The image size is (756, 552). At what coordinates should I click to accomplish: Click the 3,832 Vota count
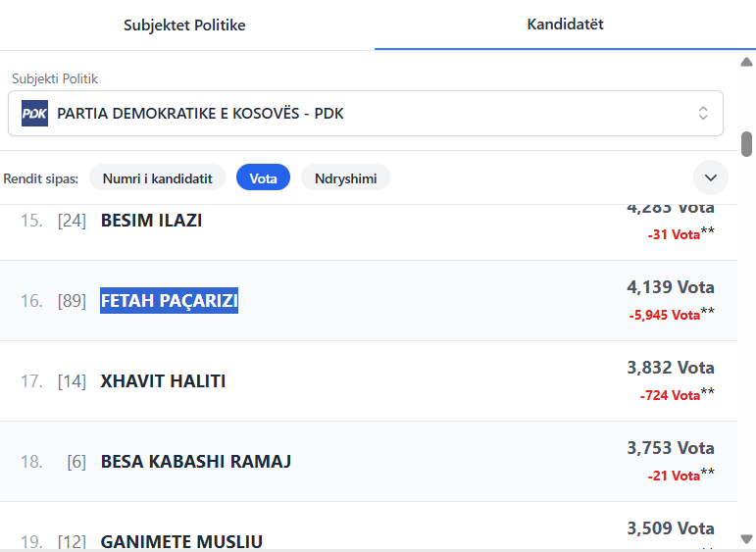[670, 368]
